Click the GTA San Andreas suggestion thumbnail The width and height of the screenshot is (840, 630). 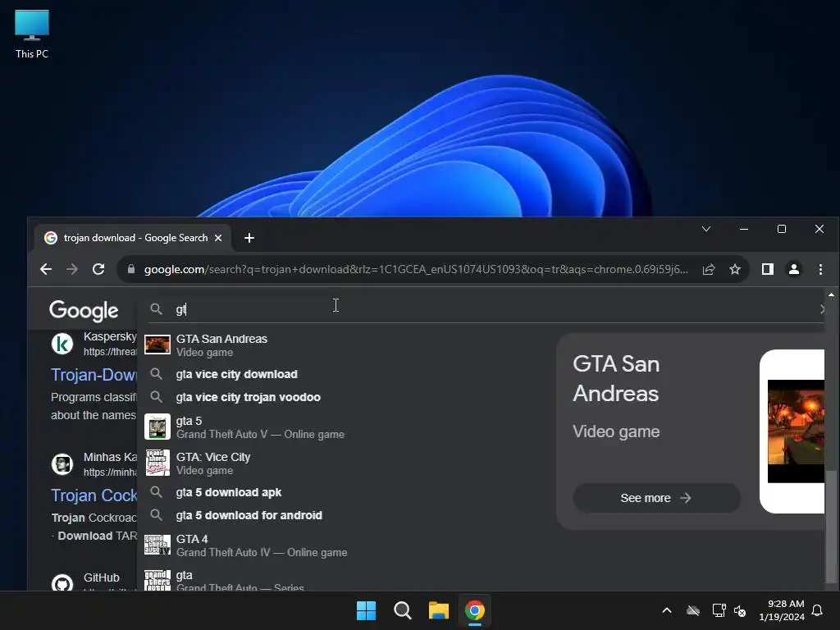coord(157,345)
